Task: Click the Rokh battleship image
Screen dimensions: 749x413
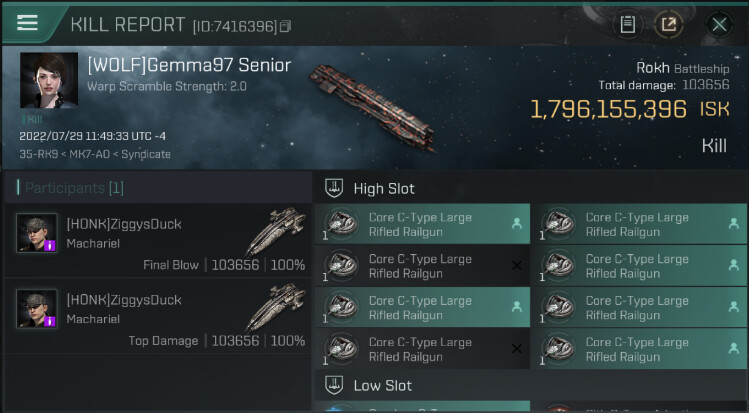Action: [x=372, y=107]
